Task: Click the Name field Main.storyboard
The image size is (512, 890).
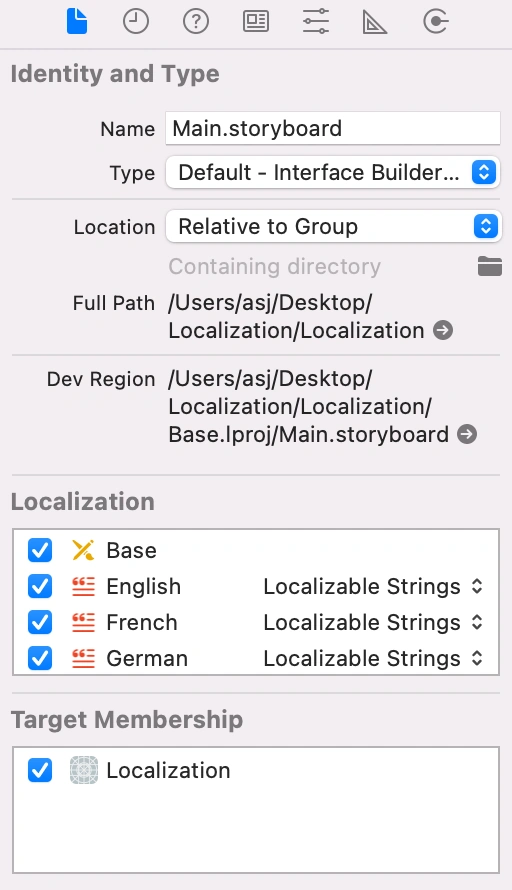Action: click(x=333, y=128)
